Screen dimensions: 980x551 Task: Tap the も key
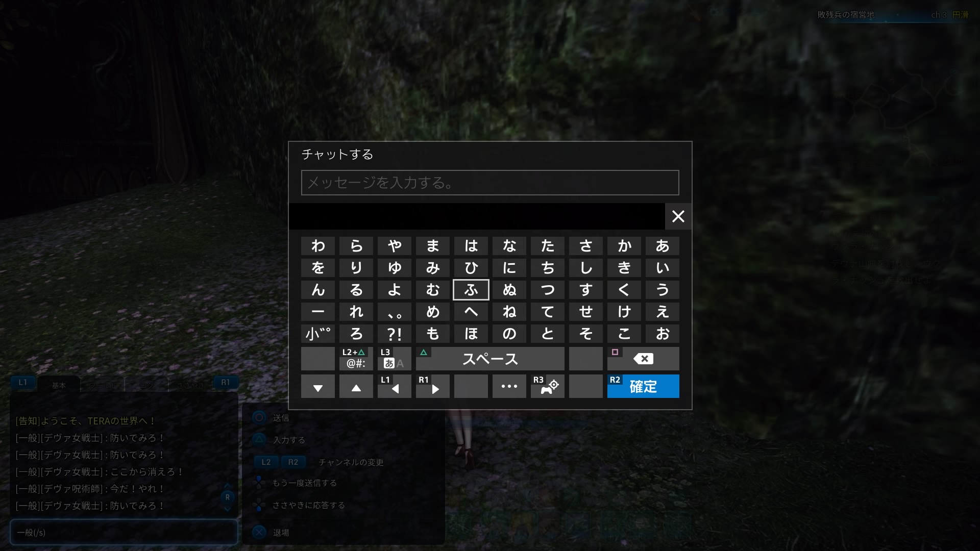[433, 334]
